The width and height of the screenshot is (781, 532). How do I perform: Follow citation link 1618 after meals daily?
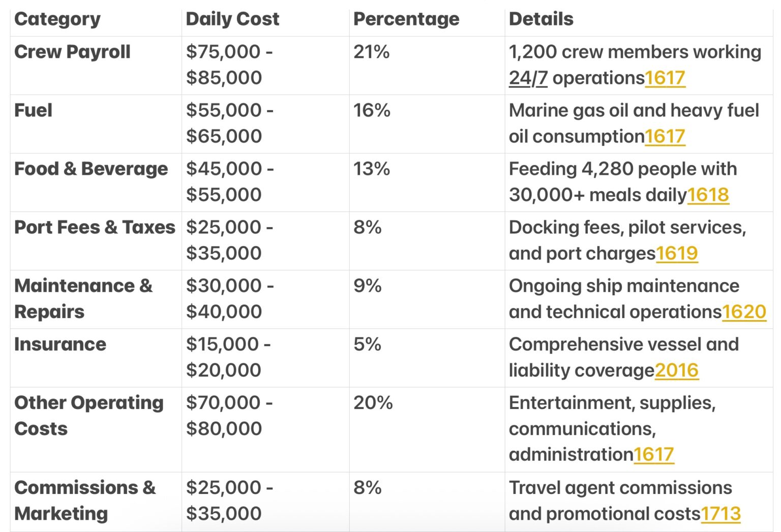708,195
